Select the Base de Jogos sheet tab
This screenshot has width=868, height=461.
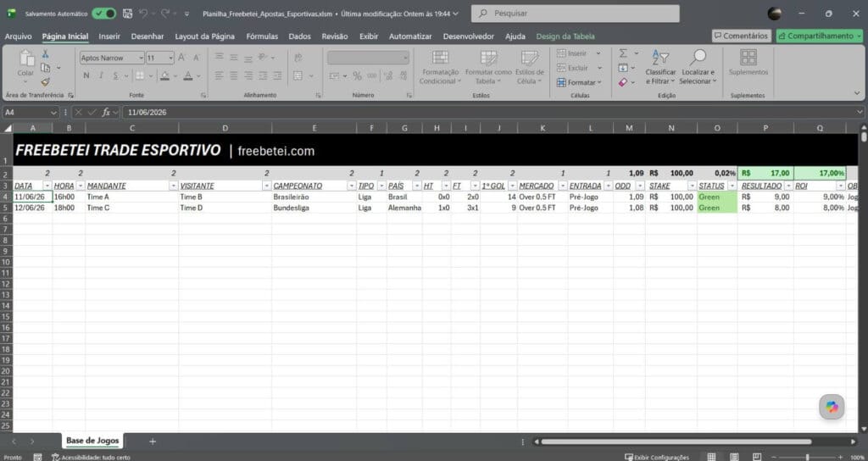click(92, 441)
